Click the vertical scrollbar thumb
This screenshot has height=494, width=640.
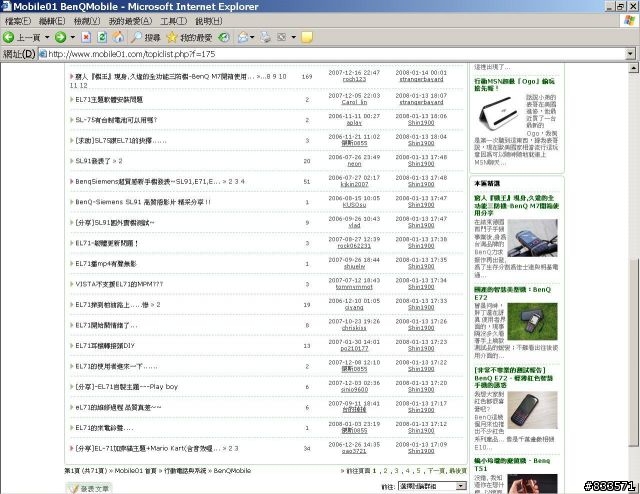[634, 352]
